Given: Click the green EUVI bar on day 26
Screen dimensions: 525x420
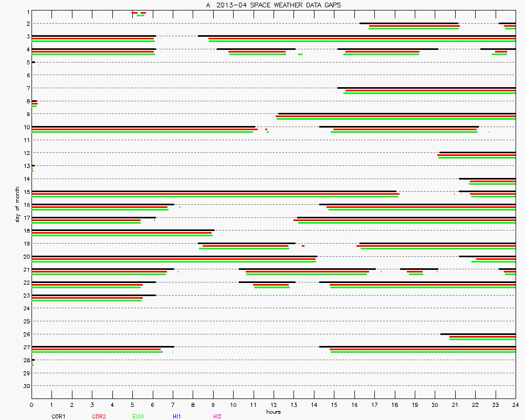Looking at the screenshot, I should [482, 339].
